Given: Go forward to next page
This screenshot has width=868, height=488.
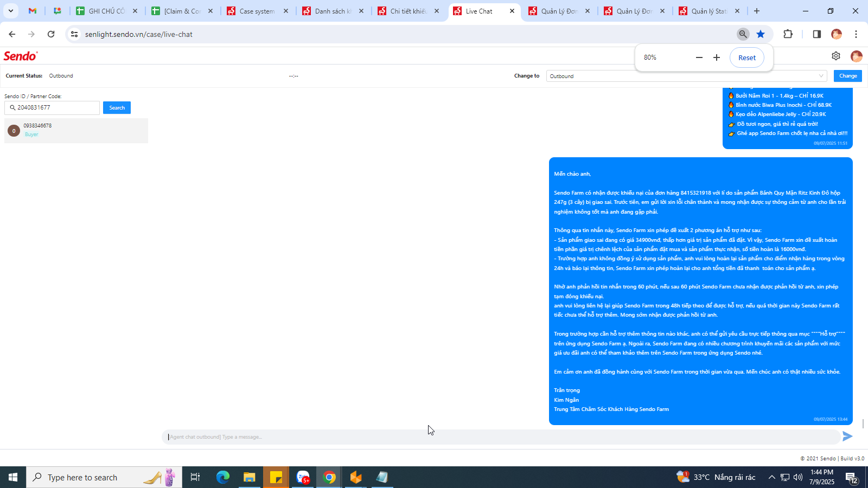Looking at the screenshot, I should pyautogui.click(x=31, y=34).
